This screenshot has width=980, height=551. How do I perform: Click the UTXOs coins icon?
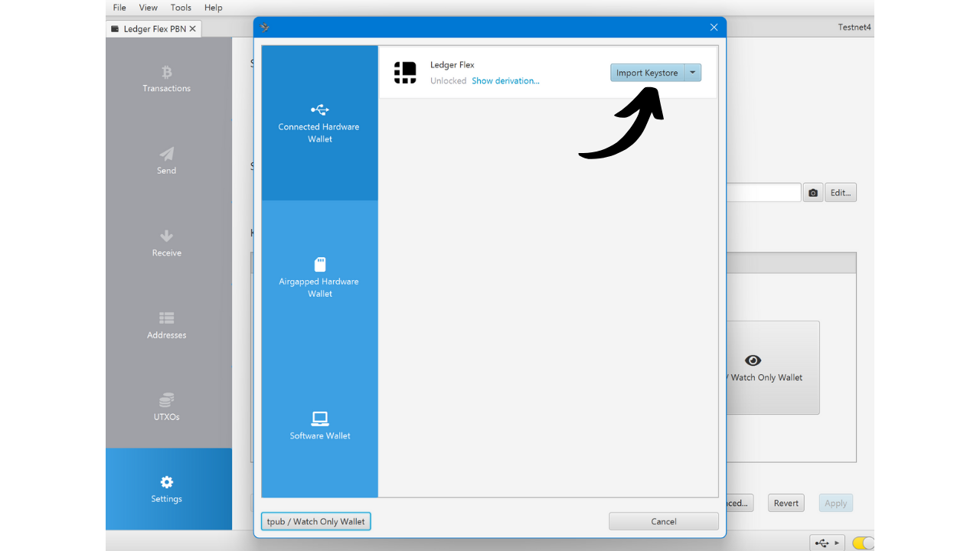point(166,400)
